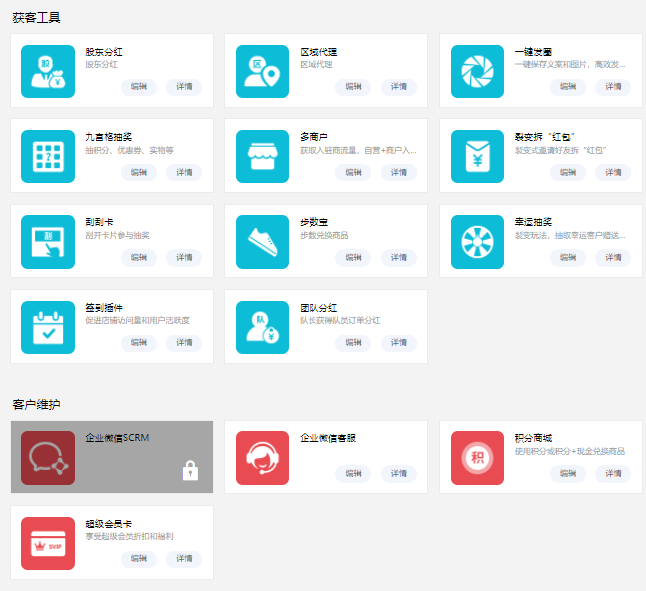
Task: Open the 幸运抽奖 prize wheel icon
Action: point(477,242)
